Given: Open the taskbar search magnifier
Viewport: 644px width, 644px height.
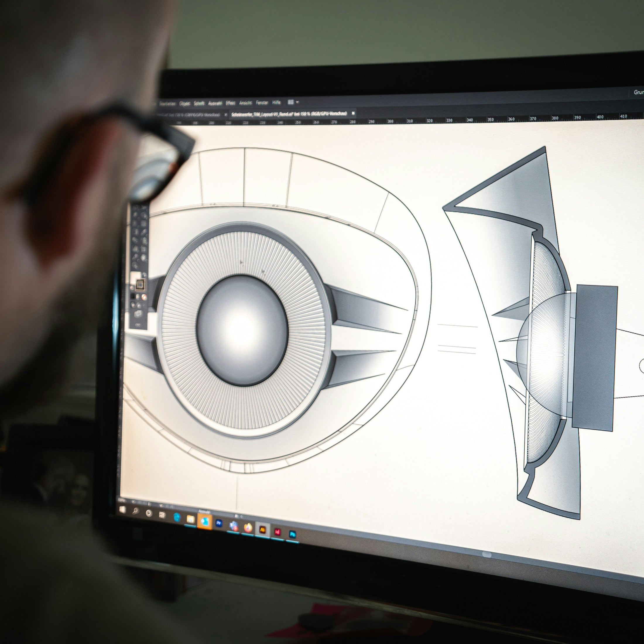Looking at the screenshot, I should [135, 511].
